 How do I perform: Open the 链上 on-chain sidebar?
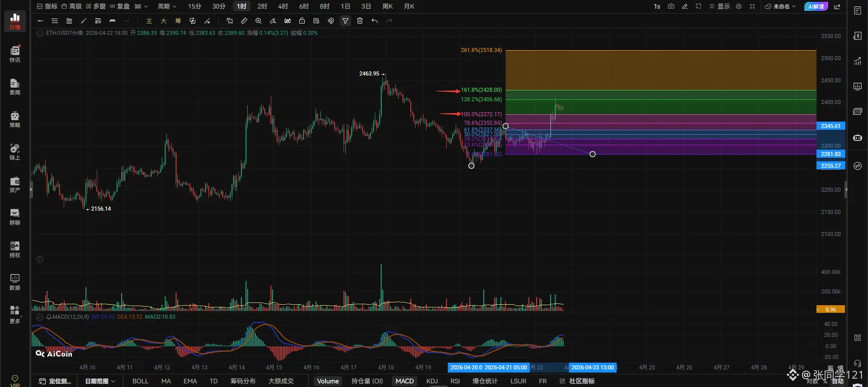pos(15,151)
